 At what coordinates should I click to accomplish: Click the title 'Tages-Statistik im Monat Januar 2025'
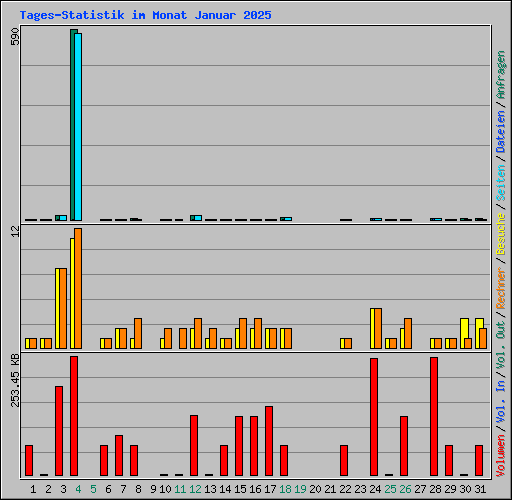tap(145, 15)
